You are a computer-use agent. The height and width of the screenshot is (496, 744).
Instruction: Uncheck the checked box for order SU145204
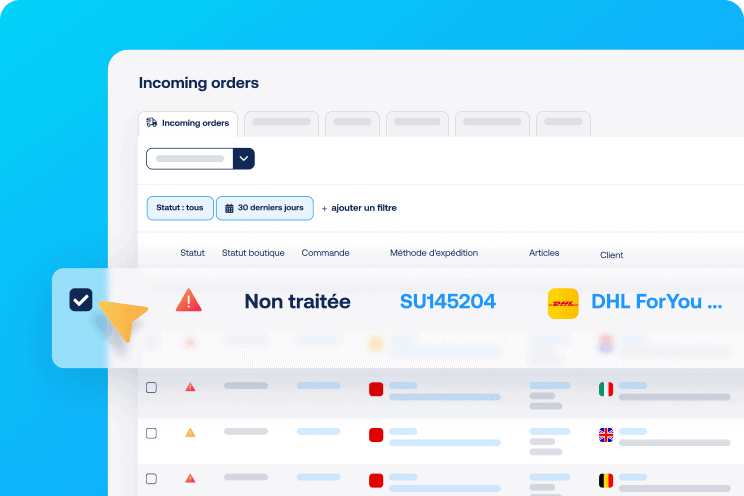point(81,300)
